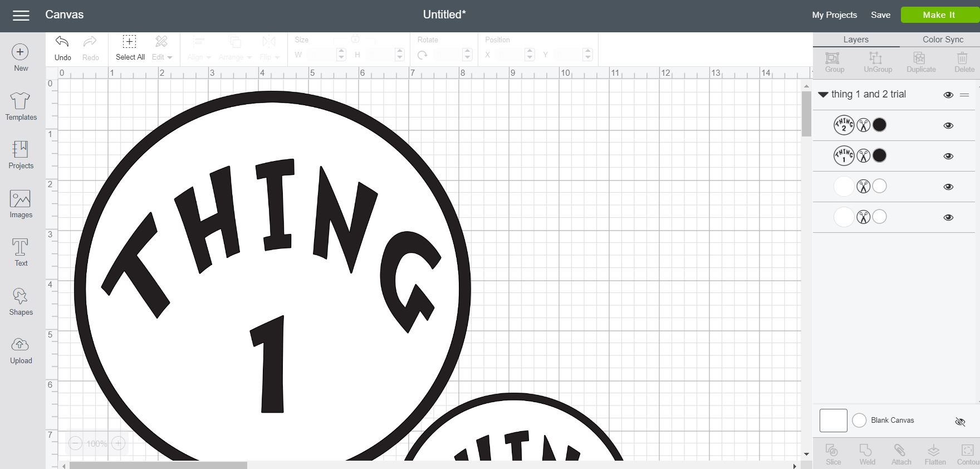Weld the selected shapes
Image resolution: width=980 pixels, height=469 pixels.
point(867,454)
